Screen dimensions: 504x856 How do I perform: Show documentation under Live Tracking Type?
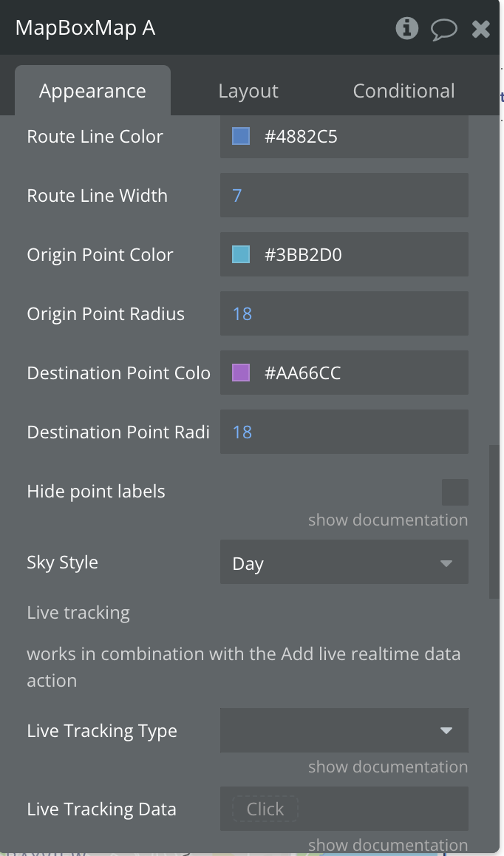(x=388, y=767)
